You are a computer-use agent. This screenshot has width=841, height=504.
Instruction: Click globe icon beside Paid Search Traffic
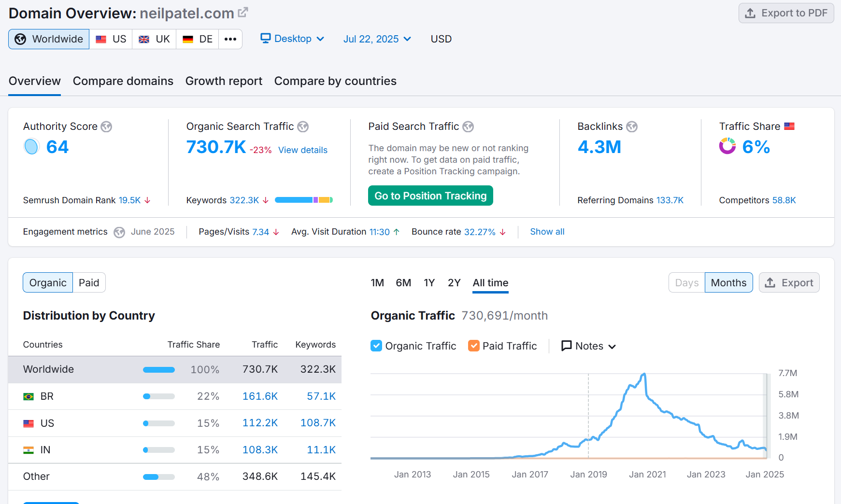tap(468, 126)
